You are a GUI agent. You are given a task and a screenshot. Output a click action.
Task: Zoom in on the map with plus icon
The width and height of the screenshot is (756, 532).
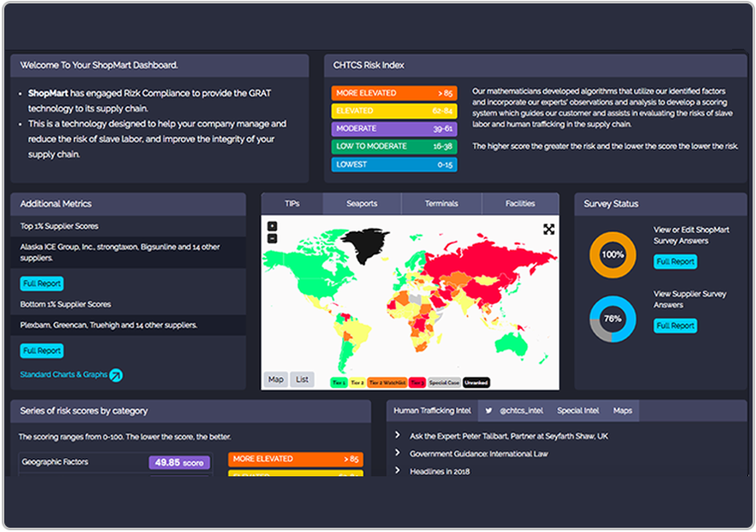(x=273, y=226)
